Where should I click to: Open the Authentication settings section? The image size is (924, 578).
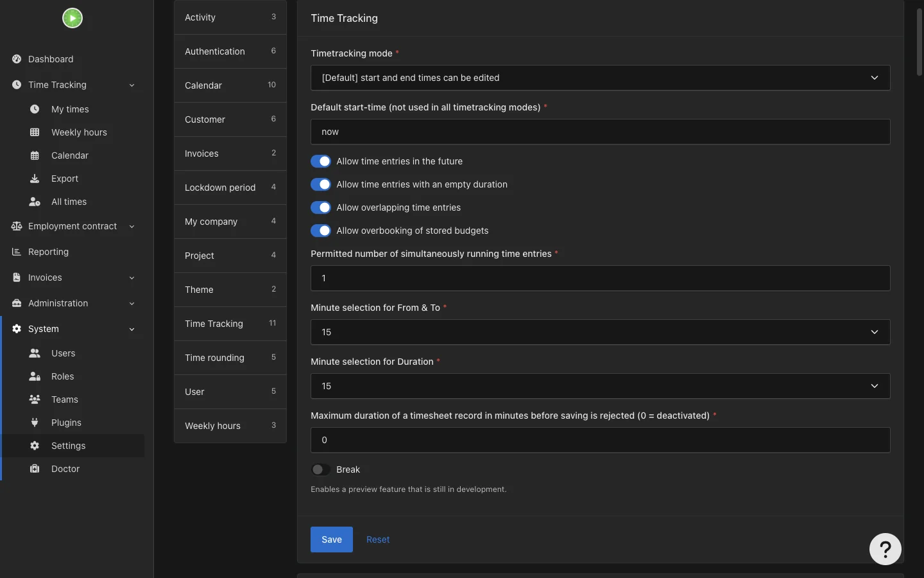click(230, 51)
